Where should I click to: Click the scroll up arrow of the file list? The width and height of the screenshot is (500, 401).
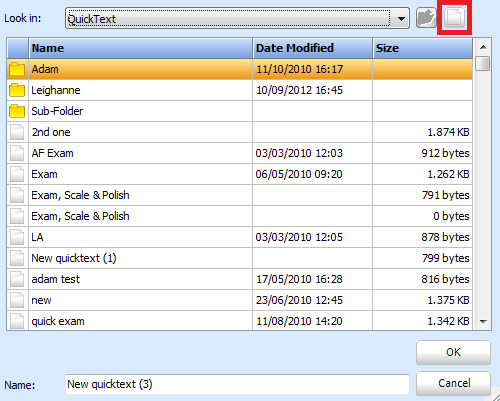483,47
